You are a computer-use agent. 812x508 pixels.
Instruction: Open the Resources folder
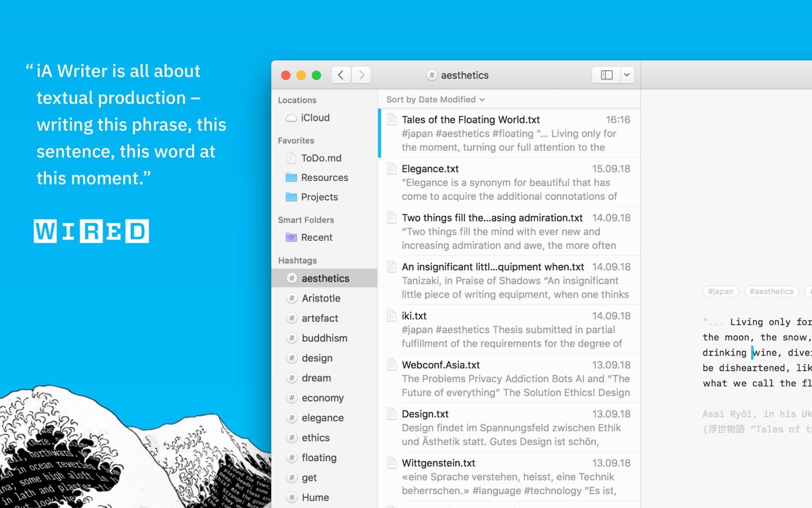click(x=324, y=177)
